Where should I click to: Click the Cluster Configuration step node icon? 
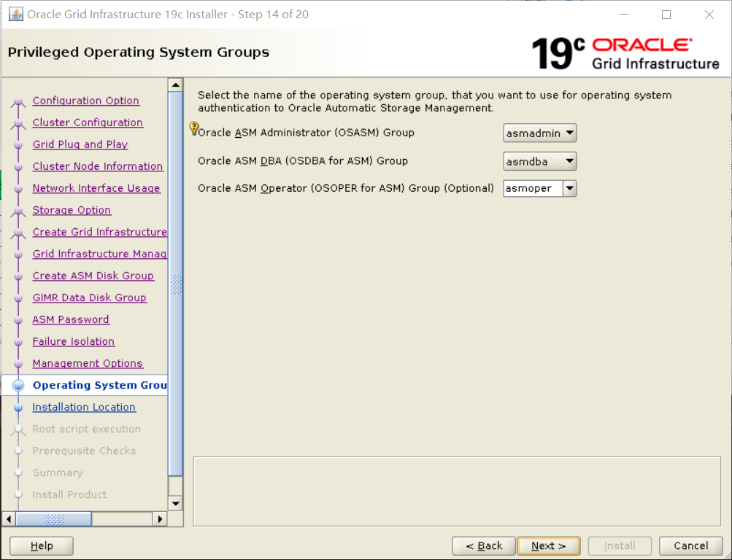(x=18, y=123)
